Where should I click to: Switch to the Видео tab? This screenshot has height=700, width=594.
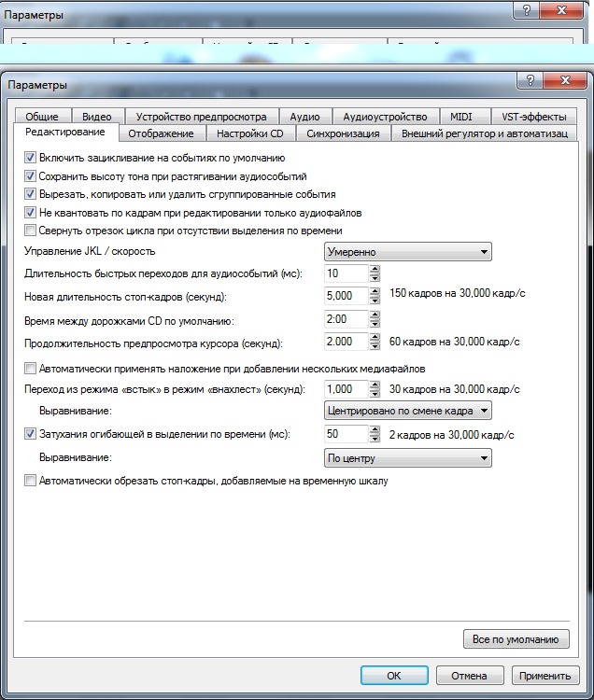tap(97, 117)
